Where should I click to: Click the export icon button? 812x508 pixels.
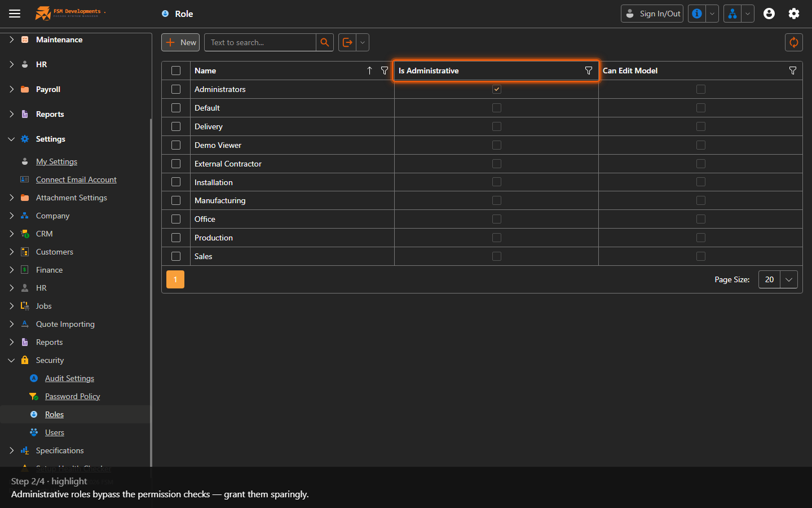point(347,42)
